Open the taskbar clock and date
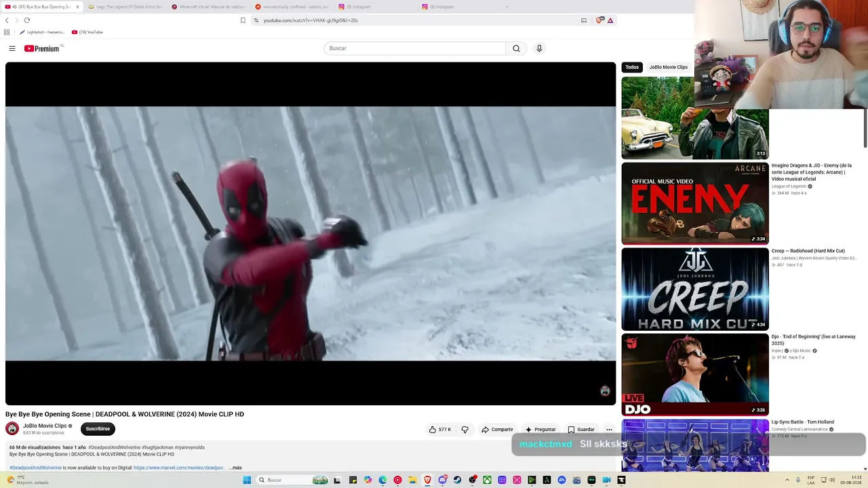 (x=851, y=480)
